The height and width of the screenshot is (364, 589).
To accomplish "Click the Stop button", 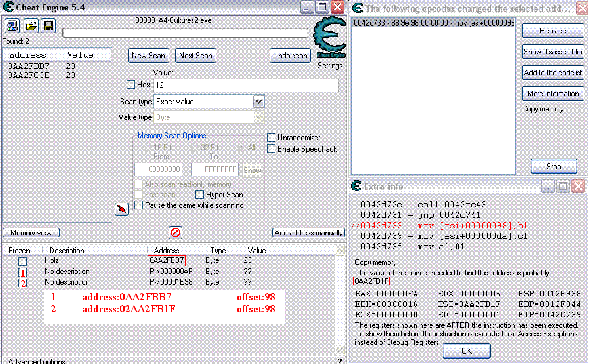I will coord(554,167).
